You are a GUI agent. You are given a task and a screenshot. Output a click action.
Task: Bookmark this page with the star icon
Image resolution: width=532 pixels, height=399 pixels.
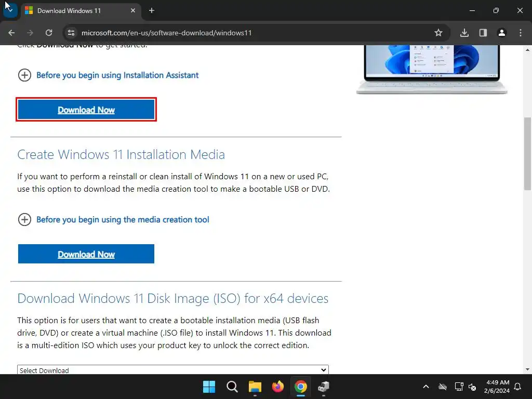coord(438,33)
